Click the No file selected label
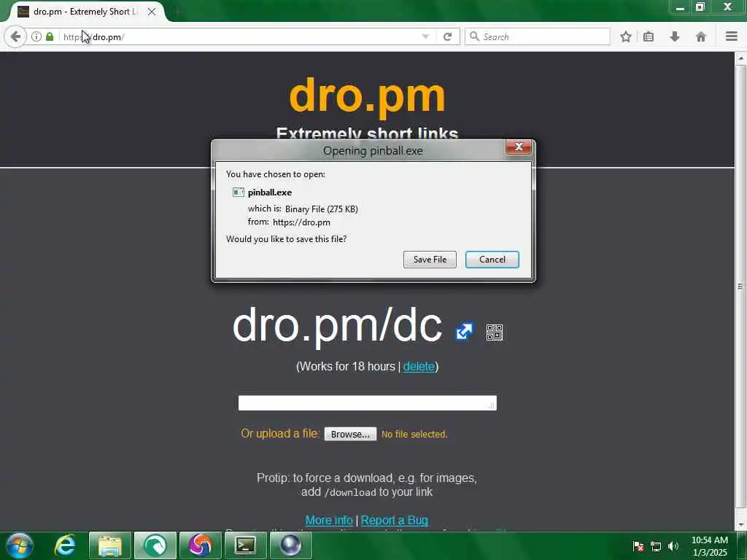The height and width of the screenshot is (560, 747). pyautogui.click(x=414, y=435)
